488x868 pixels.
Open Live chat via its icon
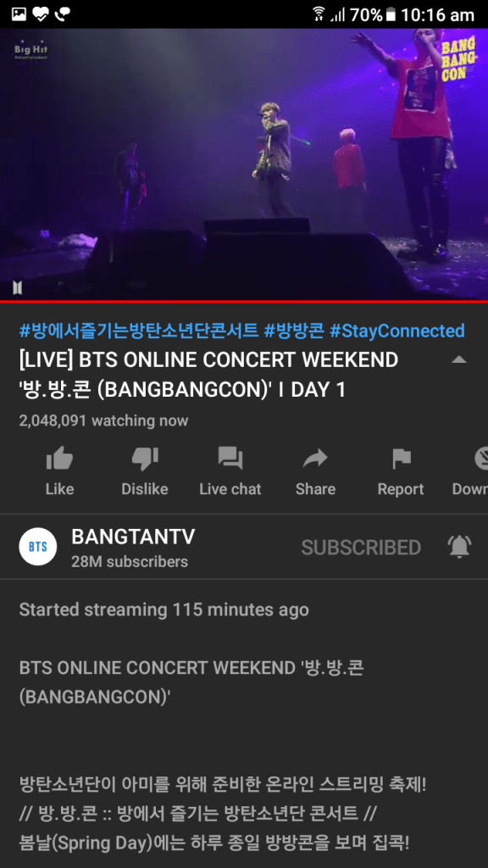pos(230,459)
